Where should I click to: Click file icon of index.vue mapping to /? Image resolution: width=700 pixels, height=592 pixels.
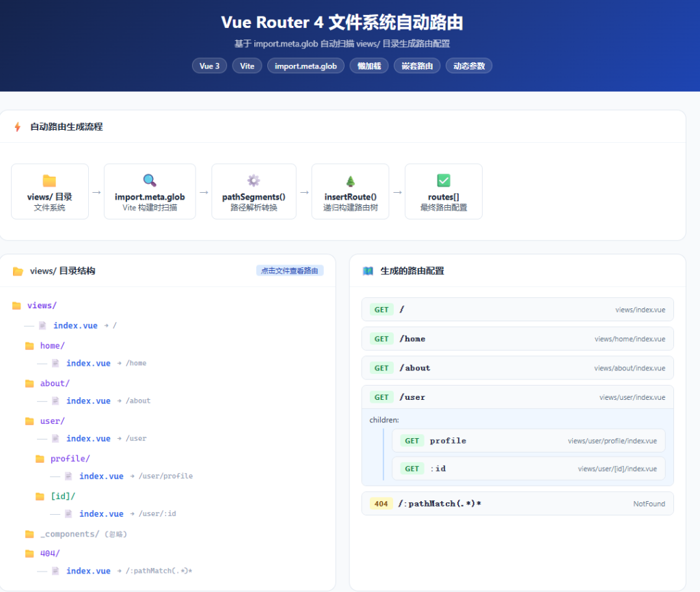[x=42, y=325]
